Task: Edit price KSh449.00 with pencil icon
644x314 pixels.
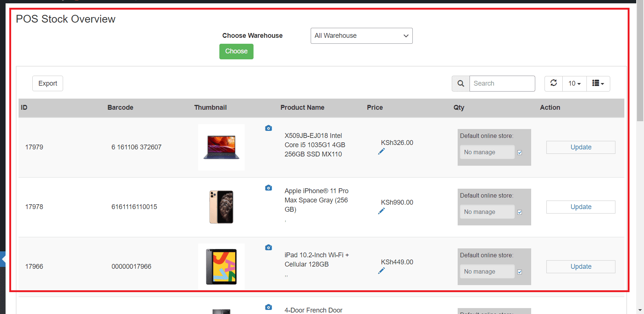Action: 381,271
